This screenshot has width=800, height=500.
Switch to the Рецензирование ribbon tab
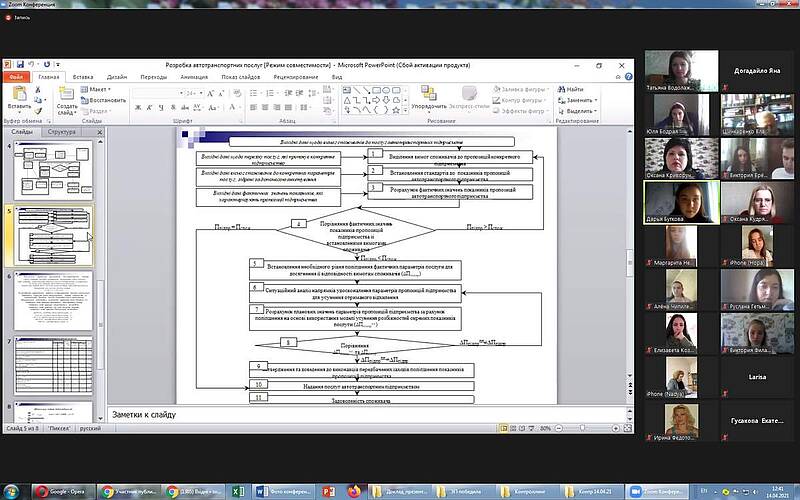[296, 77]
